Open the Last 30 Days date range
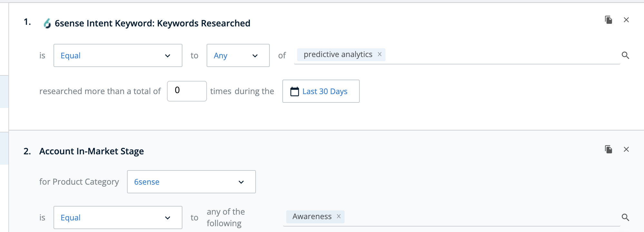The image size is (644, 232). coord(321,91)
